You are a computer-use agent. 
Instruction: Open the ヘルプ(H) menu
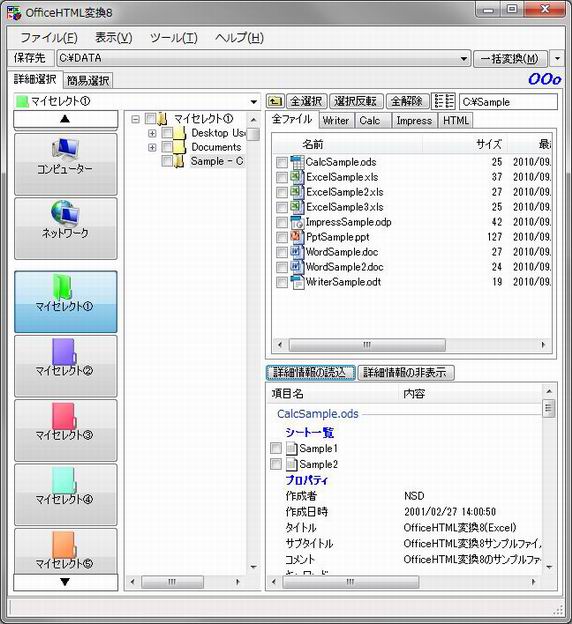click(x=239, y=38)
